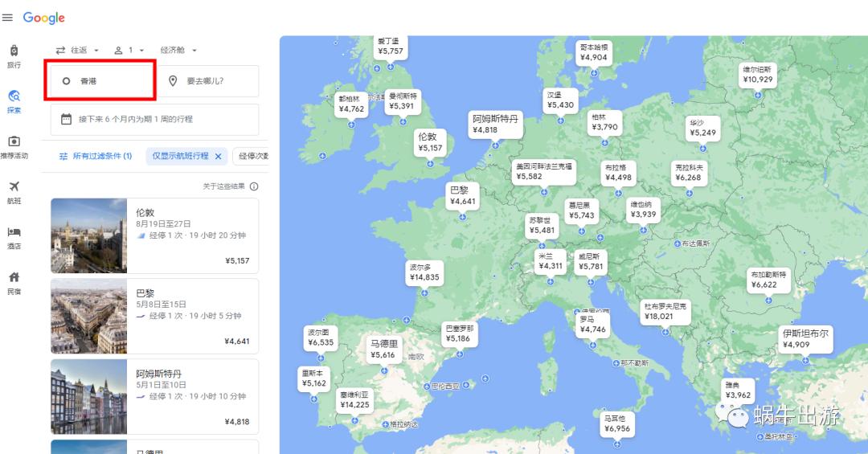Select the 伦敦 result card thumbnail
The image size is (868, 454).
88,235
